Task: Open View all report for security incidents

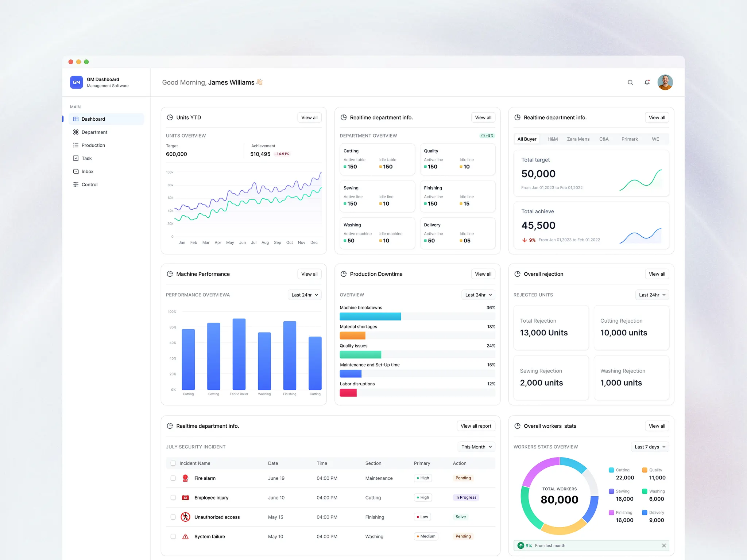Action: tap(476, 426)
